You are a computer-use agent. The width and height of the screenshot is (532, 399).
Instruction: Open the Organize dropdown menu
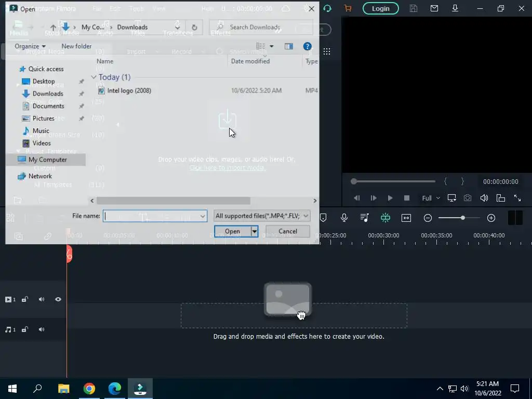coord(30,46)
